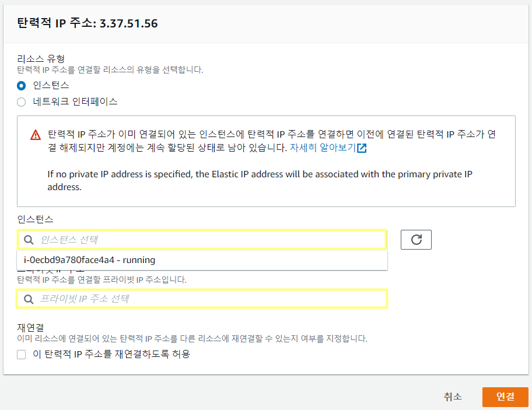Viewport: 532px width, 410px height.
Task: Refresh the instance list with the reload button
Action: tap(416, 240)
